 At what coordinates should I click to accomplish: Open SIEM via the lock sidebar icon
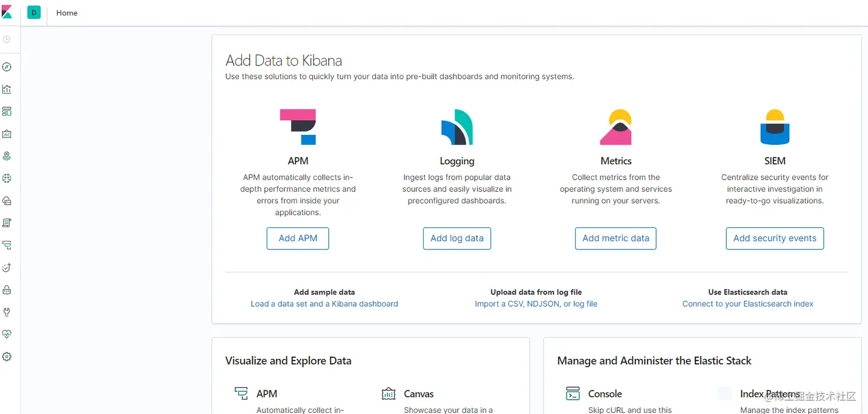7,290
